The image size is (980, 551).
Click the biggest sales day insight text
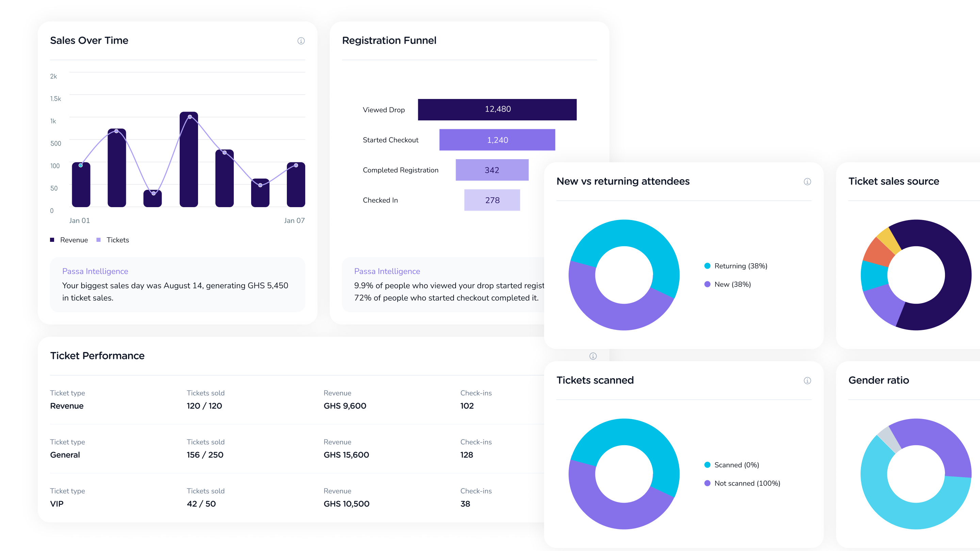(175, 292)
